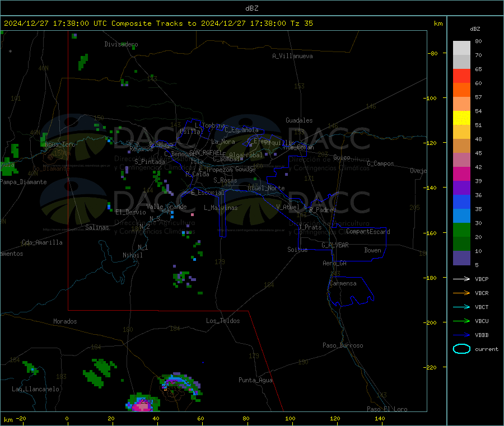Screen dimensions: 504x426
Task: Click the Valle_Grande place label
Action: pyautogui.click(x=166, y=207)
